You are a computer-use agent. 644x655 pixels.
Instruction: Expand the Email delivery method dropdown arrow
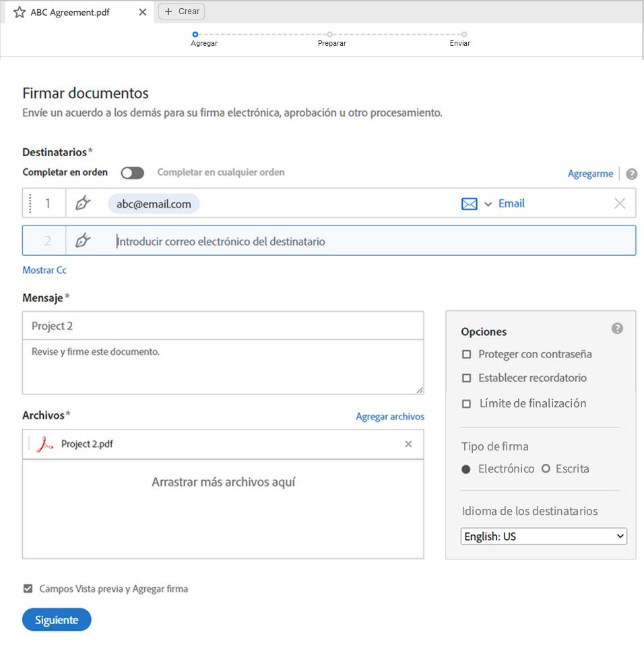coord(488,204)
